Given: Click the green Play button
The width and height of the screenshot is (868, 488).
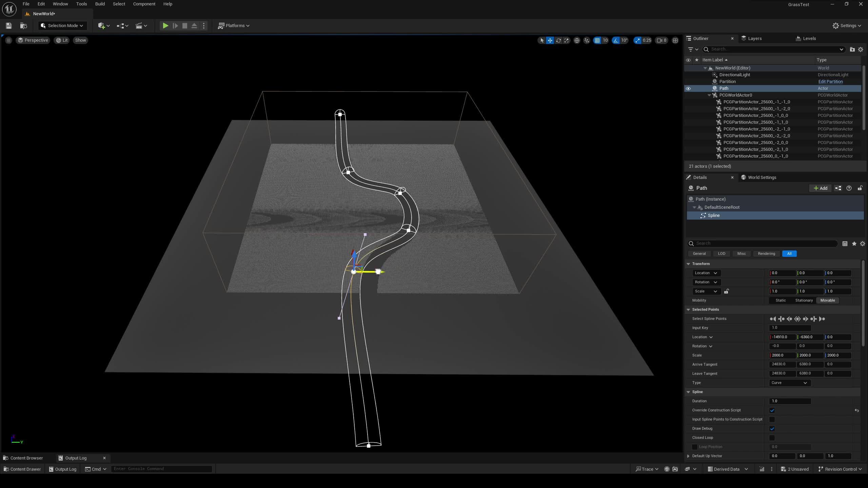Looking at the screenshot, I should 165,26.
